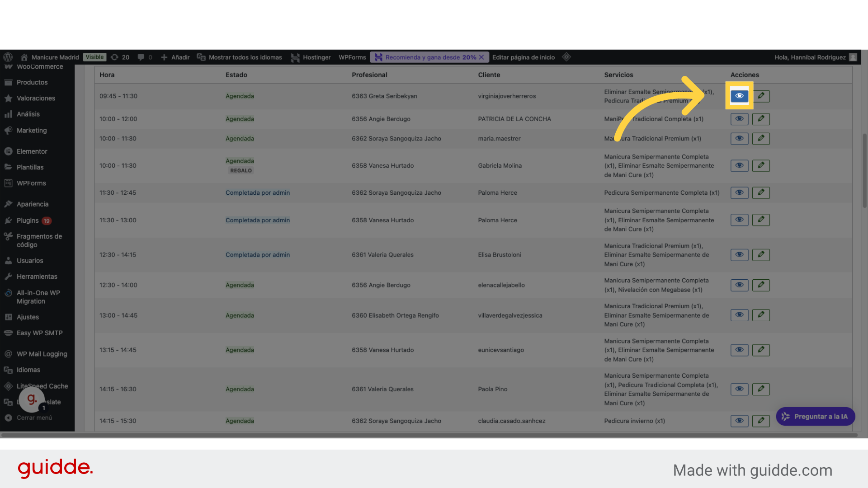Click the LiteSpeed diamond icon in the admin bar

pyautogui.click(x=566, y=57)
